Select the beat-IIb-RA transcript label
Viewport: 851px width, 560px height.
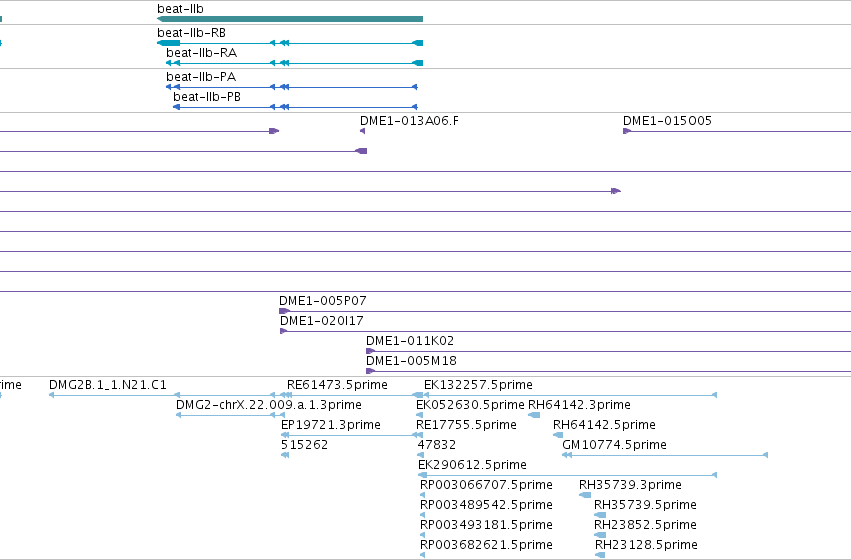201,53
